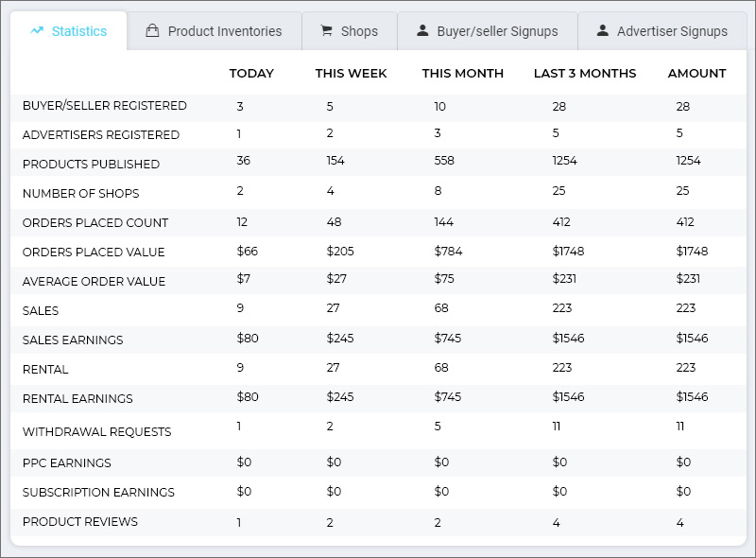
Task: Switch to the Product Inventories tab
Action: (x=224, y=31)
